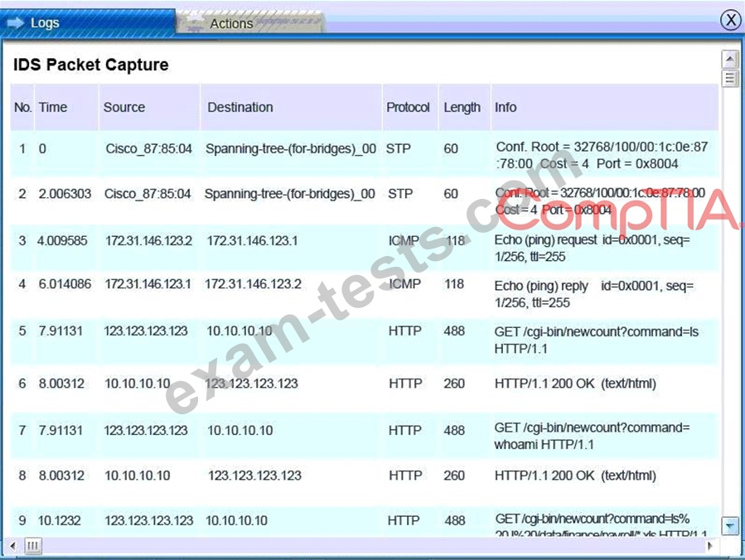Screen dimensions: 745x560
Task: Click the Info column header
Action: [x=605, y=108]
